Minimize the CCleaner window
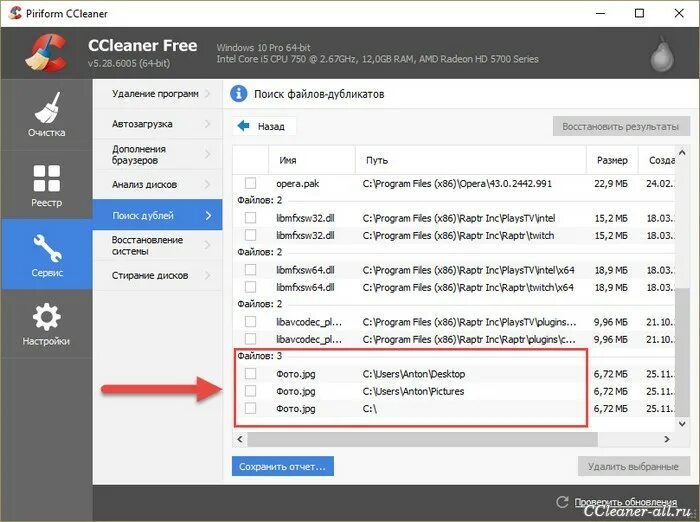 click(600, 13)
